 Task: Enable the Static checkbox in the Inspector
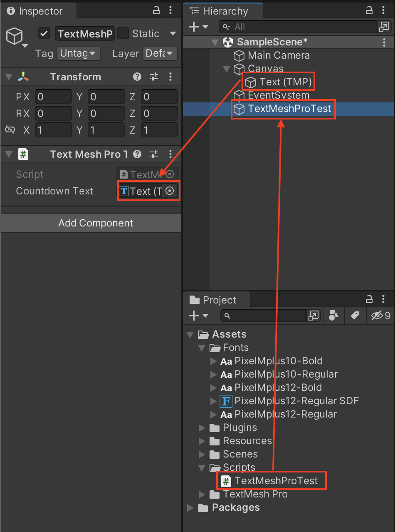coord(123,33)
